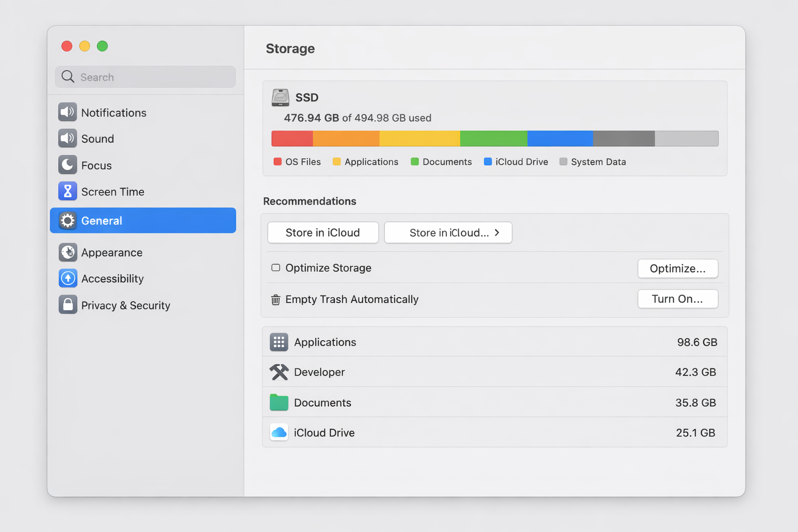Click the blue iCloud Drive bar segment
This screenshot has height=532, width=798.
click(560, 139)
